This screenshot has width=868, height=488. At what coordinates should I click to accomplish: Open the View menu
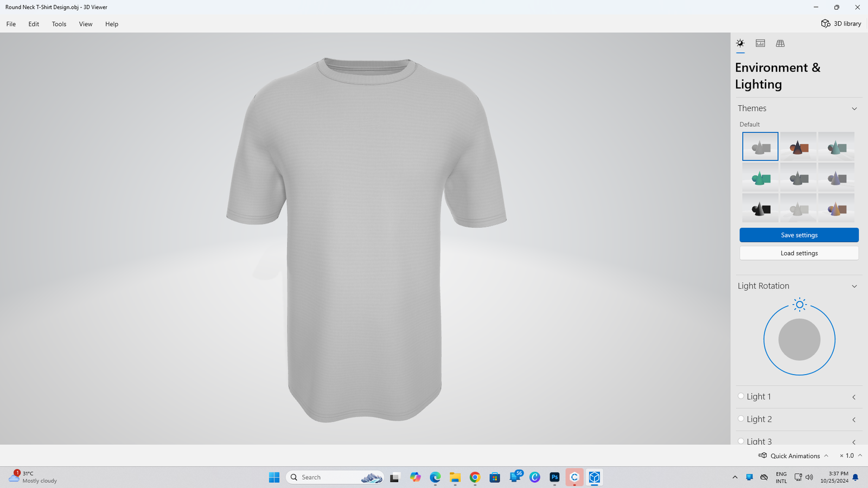[x=86, y=24]
